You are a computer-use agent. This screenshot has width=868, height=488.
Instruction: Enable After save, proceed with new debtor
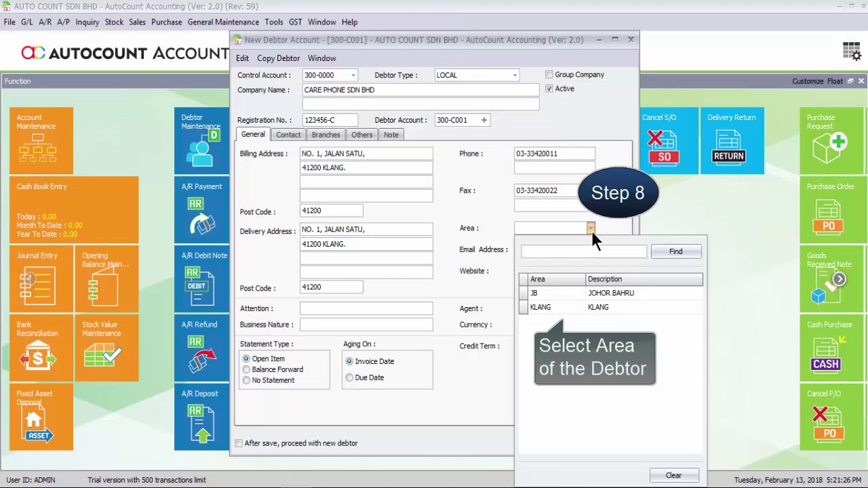click(239, 443)
